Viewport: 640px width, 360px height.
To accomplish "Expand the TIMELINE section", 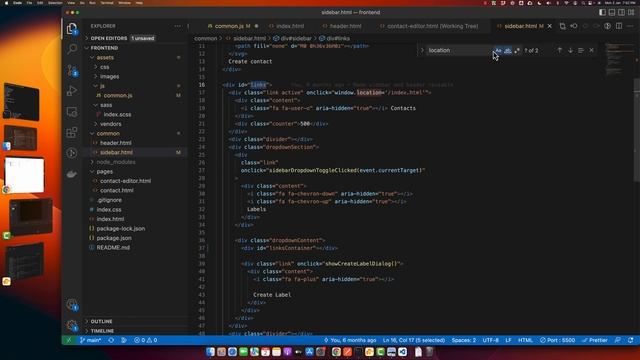I will [x=136, y=331].
